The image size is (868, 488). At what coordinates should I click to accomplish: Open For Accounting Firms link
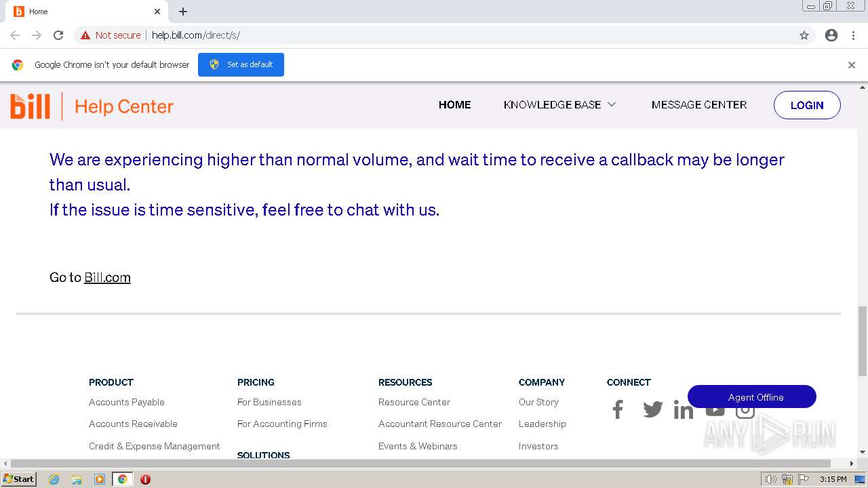click(x=282, y=424)
